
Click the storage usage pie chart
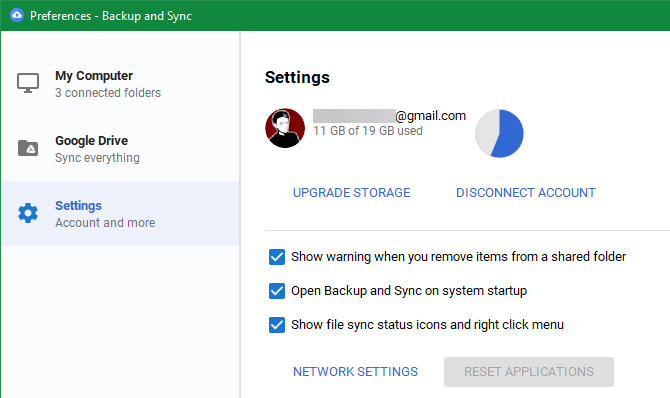click(499, 133)
